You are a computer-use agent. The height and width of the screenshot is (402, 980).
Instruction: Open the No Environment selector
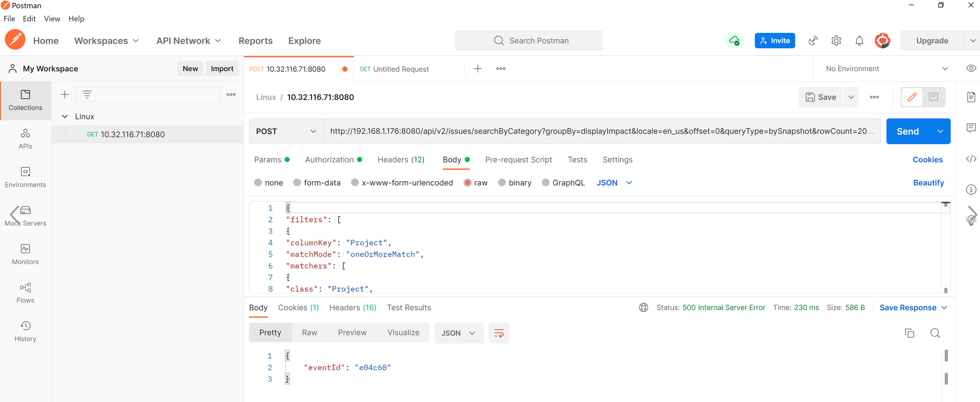886,69
